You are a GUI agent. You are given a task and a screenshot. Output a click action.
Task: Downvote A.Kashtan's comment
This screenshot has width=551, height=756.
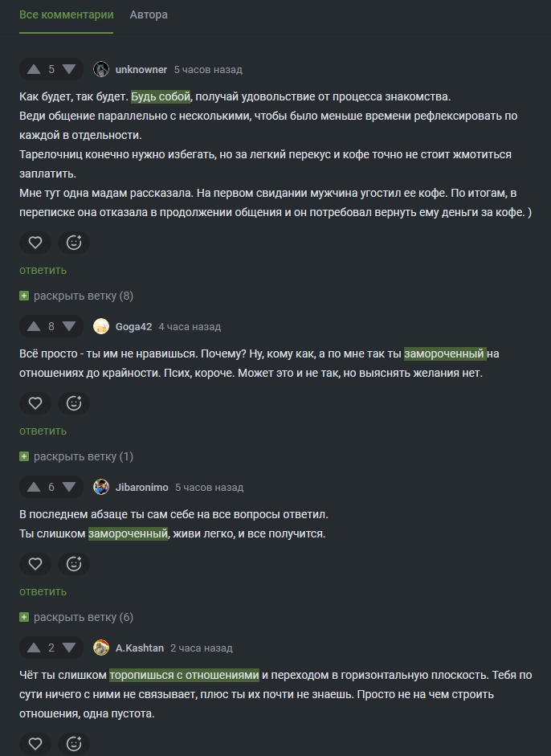[70, 648]
